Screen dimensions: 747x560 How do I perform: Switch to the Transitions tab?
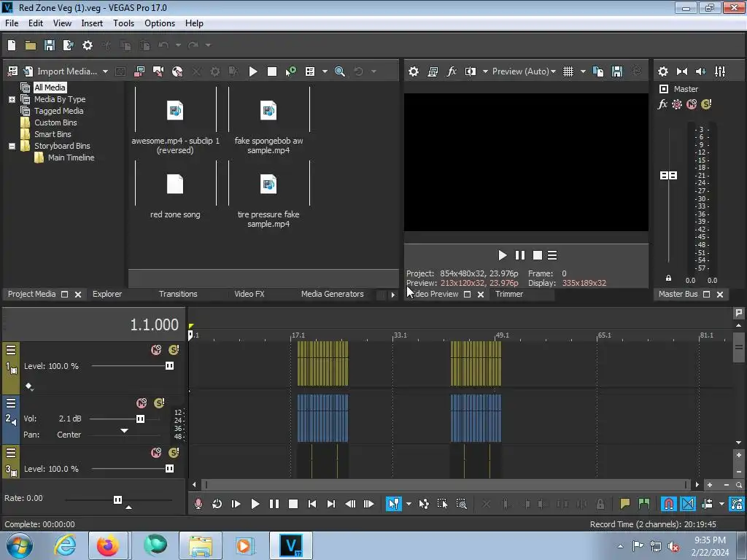pyautogui.click(x=178, y=295)
